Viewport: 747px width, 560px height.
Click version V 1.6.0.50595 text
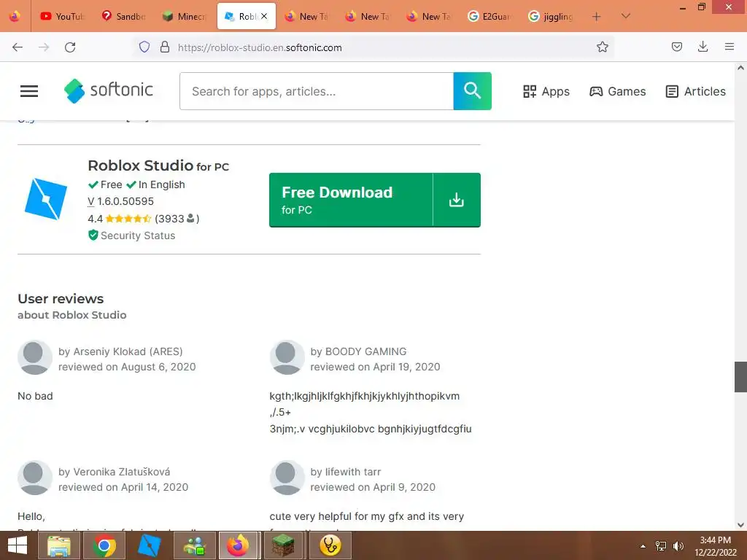click(120, 201)
